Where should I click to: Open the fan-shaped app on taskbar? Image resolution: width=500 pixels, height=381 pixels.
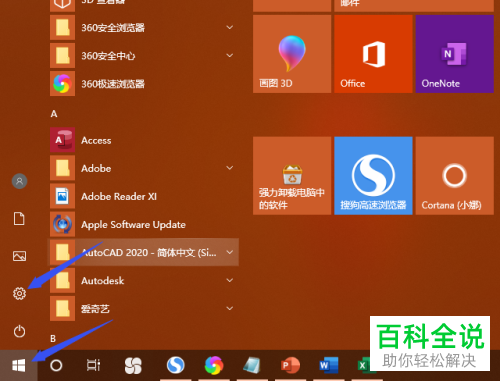[133, 366]
